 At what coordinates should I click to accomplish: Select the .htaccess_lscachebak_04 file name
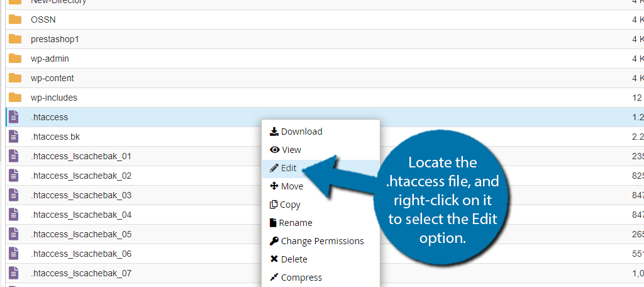(81, 215)
